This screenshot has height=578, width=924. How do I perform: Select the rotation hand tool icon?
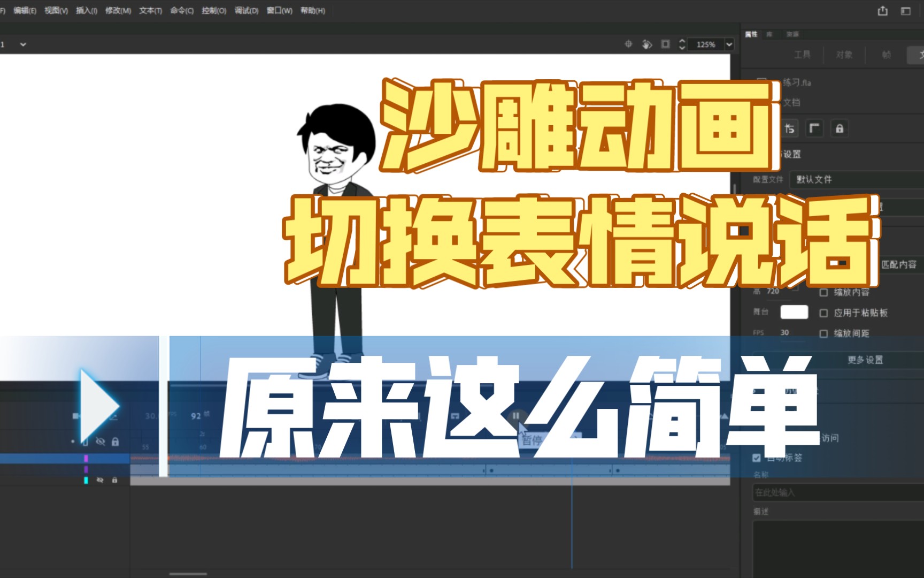pos(647,44)
